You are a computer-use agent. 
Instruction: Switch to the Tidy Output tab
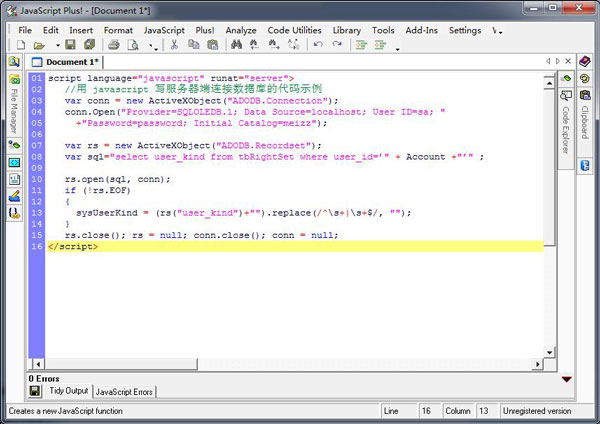click(68, 391)
